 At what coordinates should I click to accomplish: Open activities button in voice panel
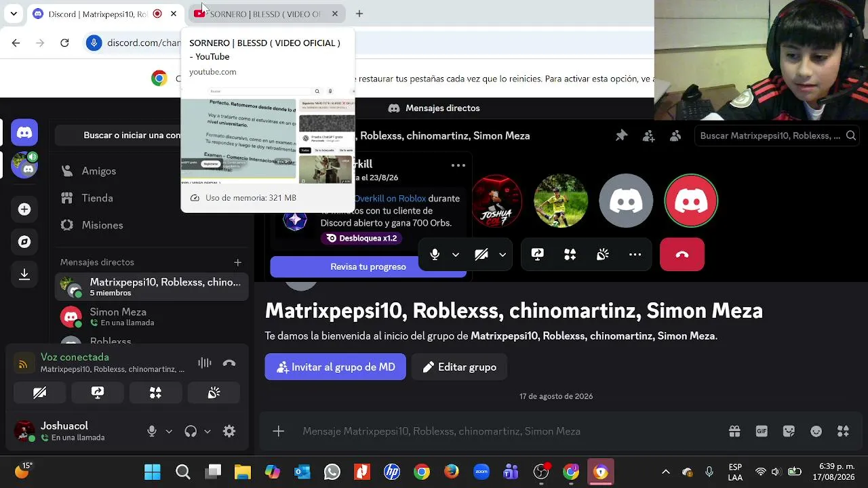tap(155, 392)
